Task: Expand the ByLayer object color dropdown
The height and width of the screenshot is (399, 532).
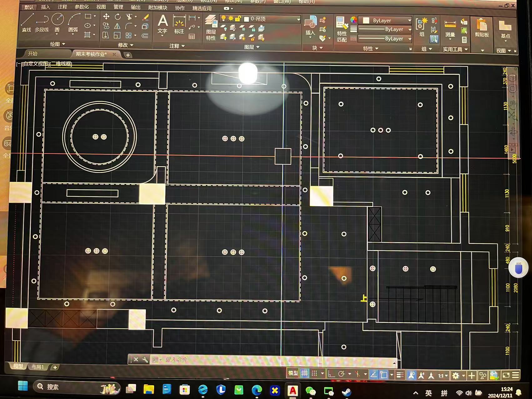Action: click(x=409, y=21)
